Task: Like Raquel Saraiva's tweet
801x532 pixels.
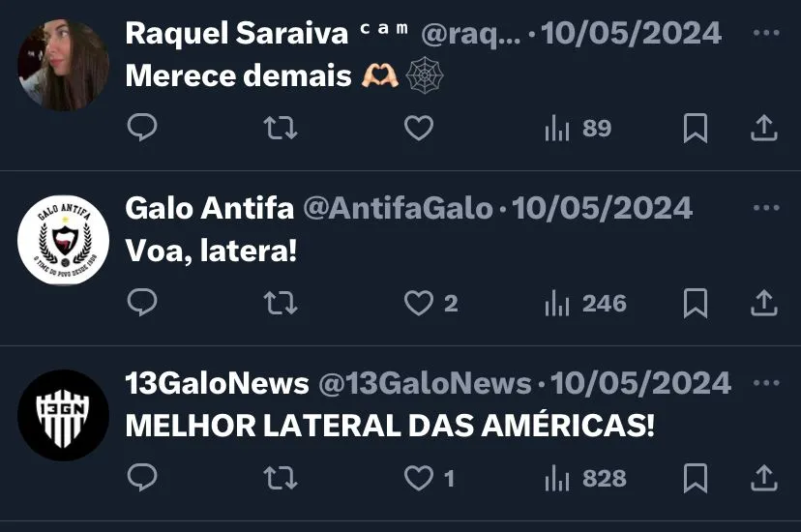Action: 419,128
